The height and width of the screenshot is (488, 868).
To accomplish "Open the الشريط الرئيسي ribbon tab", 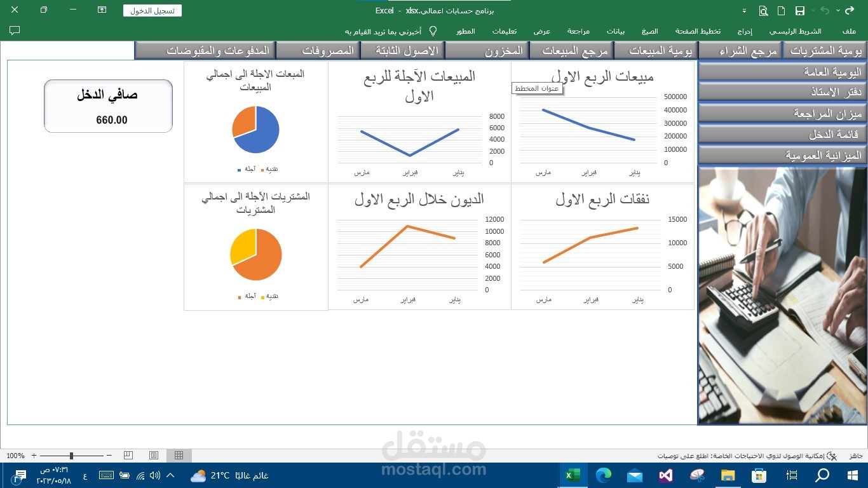I will (796, 31).
